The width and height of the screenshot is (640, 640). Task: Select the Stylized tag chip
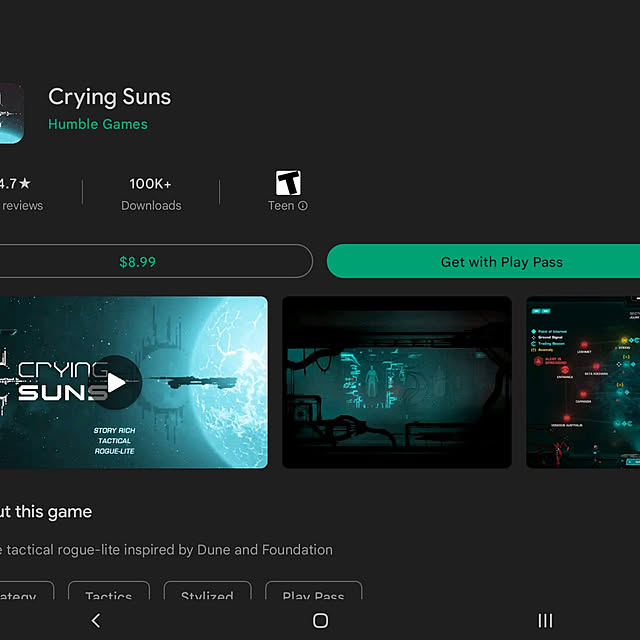tap(207, 591)
